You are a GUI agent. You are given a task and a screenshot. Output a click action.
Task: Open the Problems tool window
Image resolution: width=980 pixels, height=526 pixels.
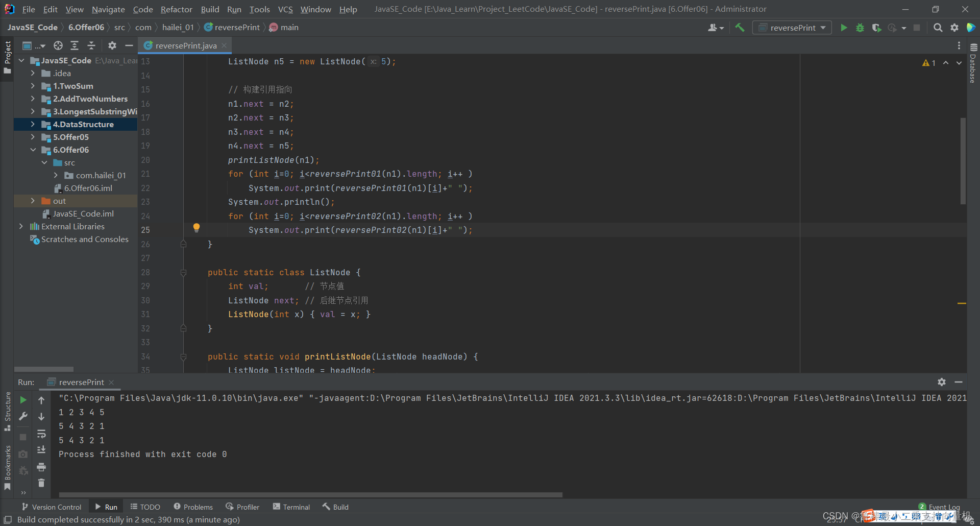tap(193, 507)
